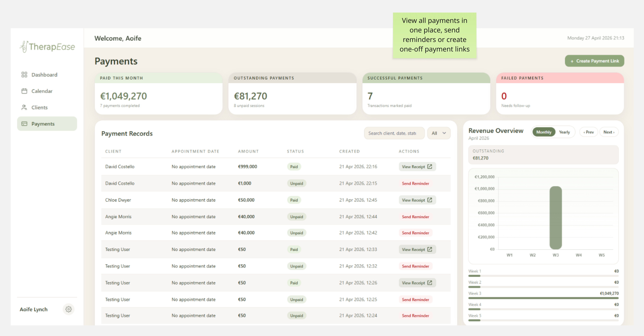This screenshot has width=644, height=336.
Task: Click the Paid This Month card
Action: (x=158, y=94)
